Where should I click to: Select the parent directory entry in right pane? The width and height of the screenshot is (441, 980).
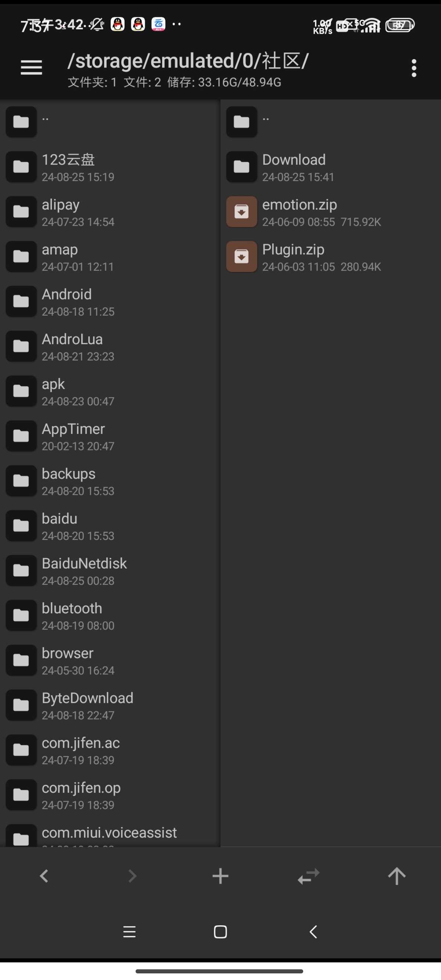point(330,122)
